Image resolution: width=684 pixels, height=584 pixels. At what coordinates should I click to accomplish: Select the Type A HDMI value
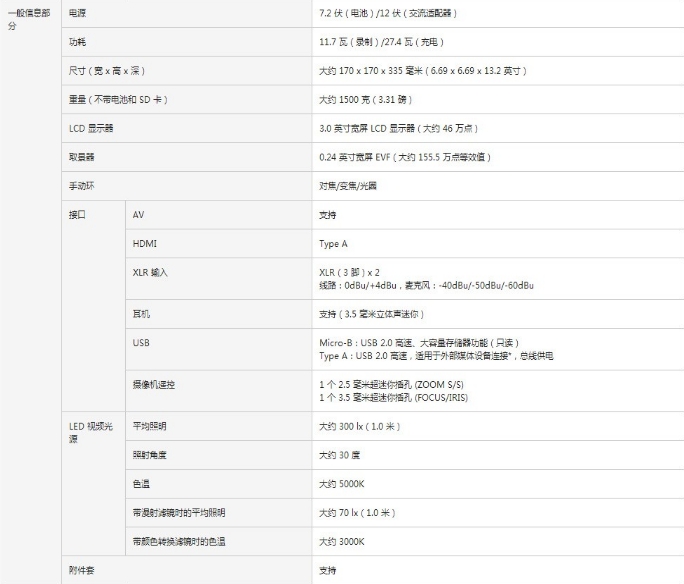coord(333,244)
